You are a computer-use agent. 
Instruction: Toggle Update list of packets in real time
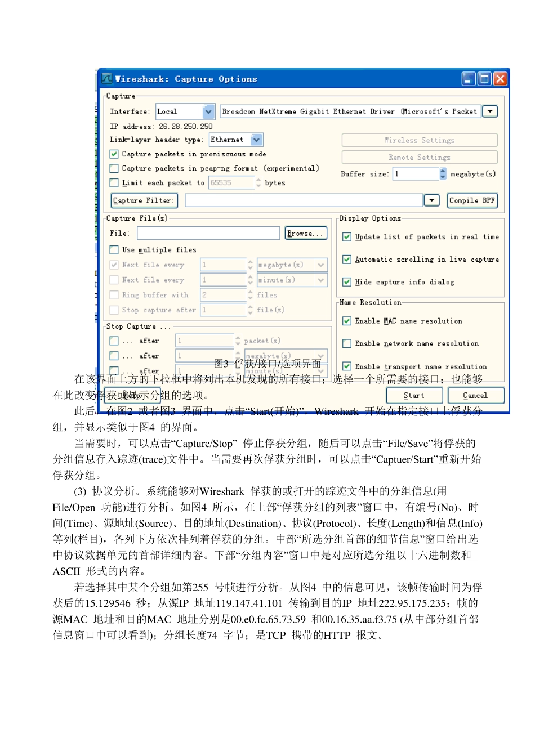347,237
